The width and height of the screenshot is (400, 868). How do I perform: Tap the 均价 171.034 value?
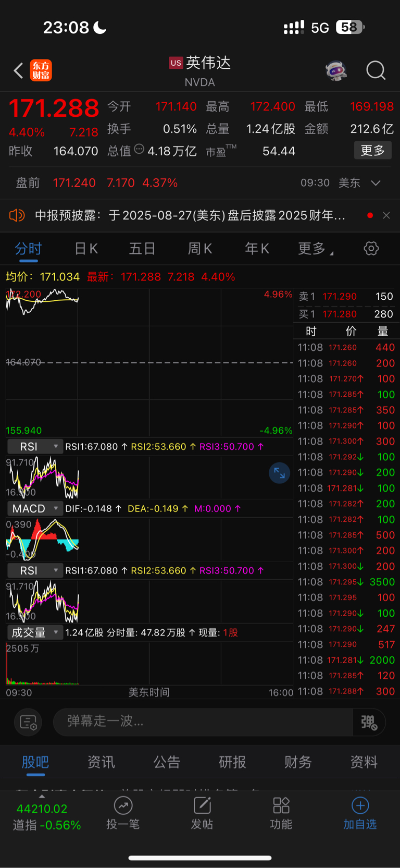[x=60, y=277]
